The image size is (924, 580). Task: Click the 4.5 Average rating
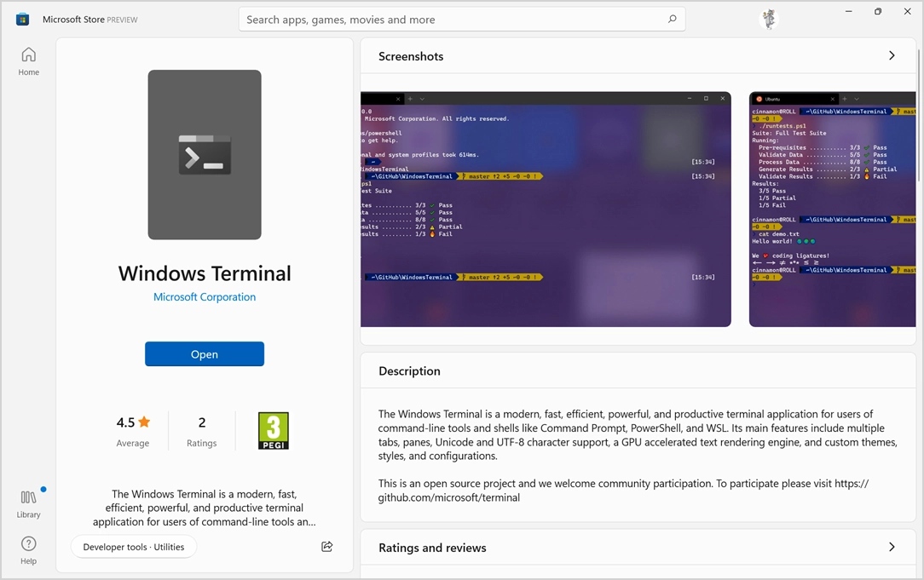(x=133, y=432)
